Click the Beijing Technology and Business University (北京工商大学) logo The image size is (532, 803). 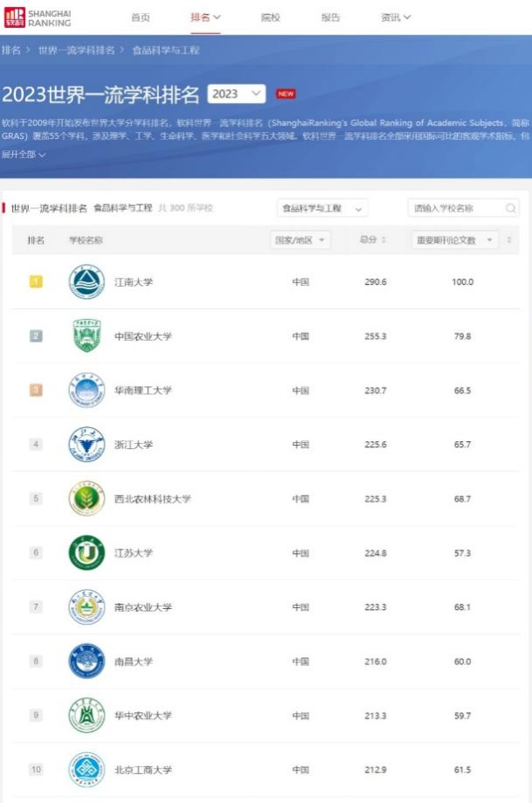click(86, 770)
